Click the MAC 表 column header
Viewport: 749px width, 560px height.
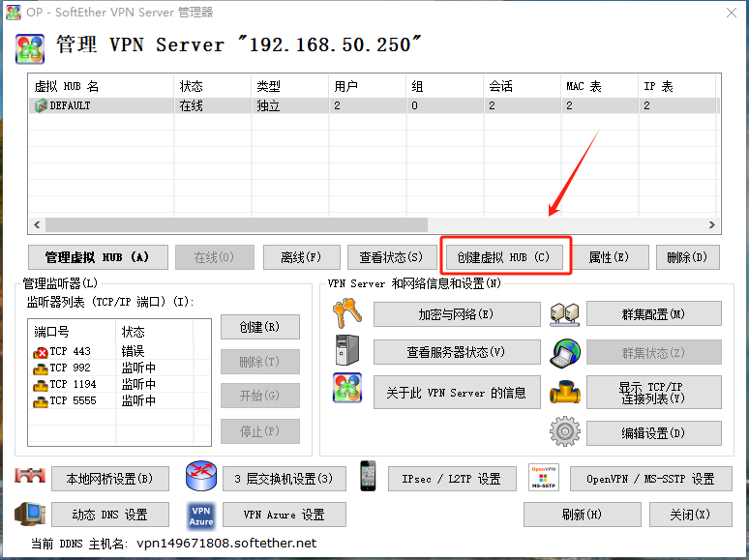click(x=599, y=86)
